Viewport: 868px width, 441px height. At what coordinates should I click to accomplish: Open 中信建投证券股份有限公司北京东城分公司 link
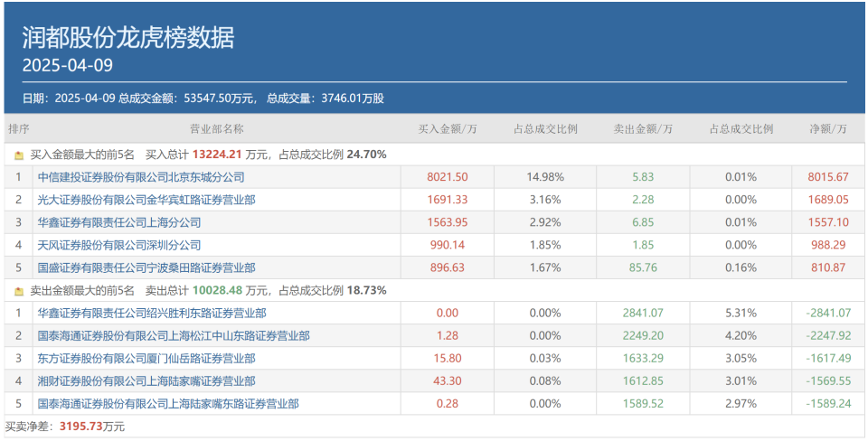tap(141, 178)
